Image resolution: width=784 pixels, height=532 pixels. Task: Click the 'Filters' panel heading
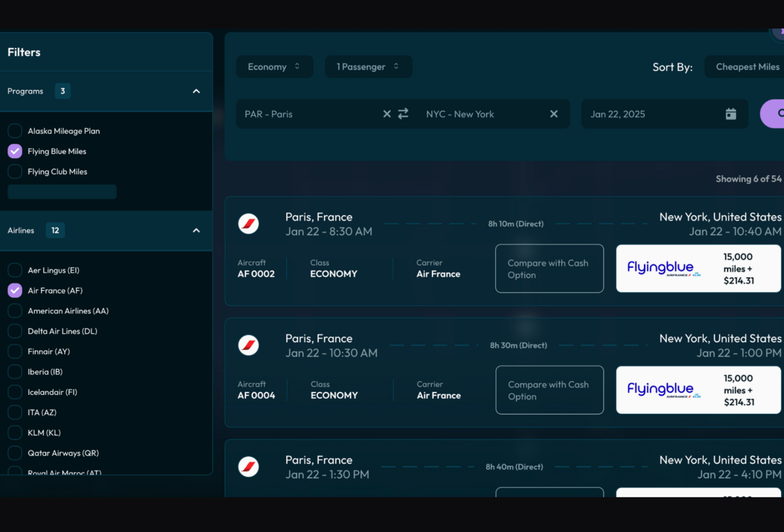[24, 52]
